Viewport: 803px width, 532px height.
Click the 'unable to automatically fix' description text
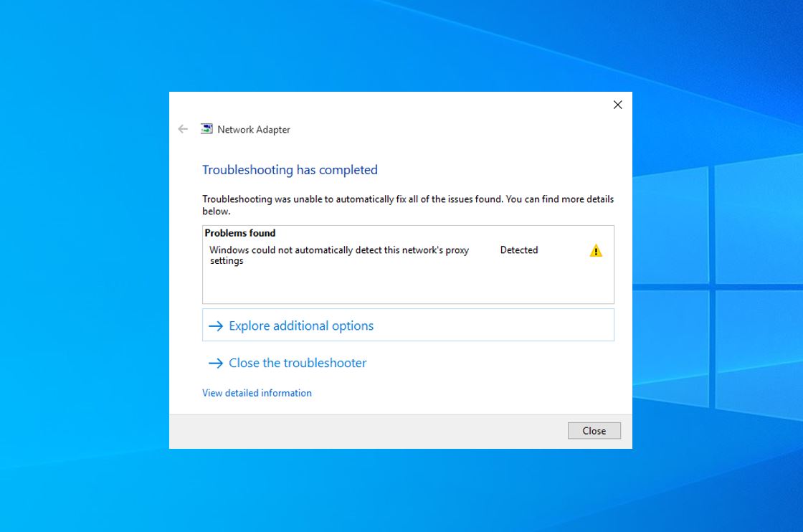pos(408,205)
